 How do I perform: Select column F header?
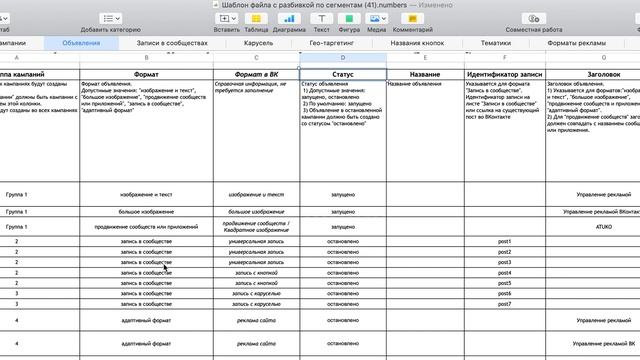pyautogui.click(x=504, y=58)
